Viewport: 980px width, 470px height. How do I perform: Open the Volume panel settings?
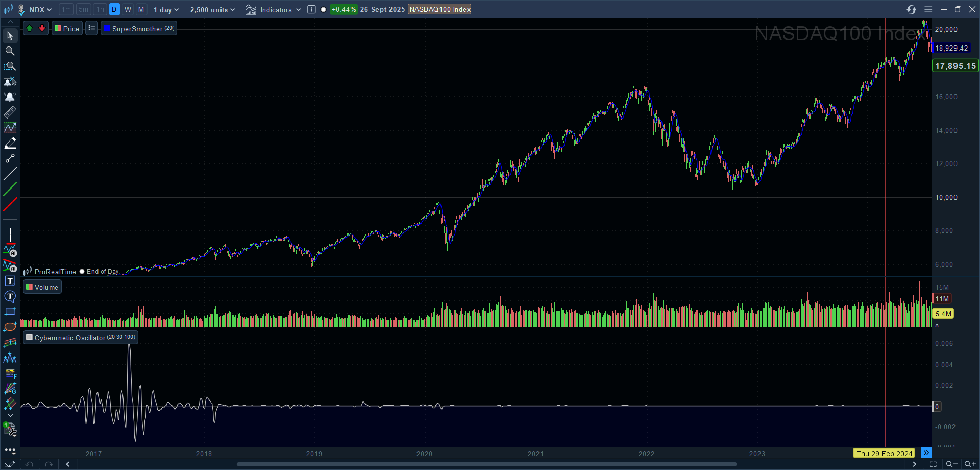pyautogui.click(x=42, y=287)
